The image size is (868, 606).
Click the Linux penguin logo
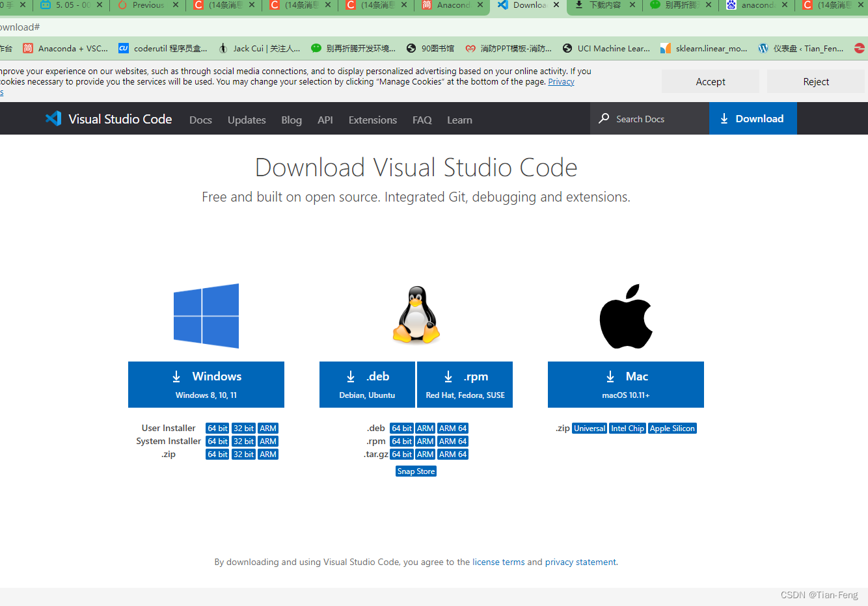point(416,315)
